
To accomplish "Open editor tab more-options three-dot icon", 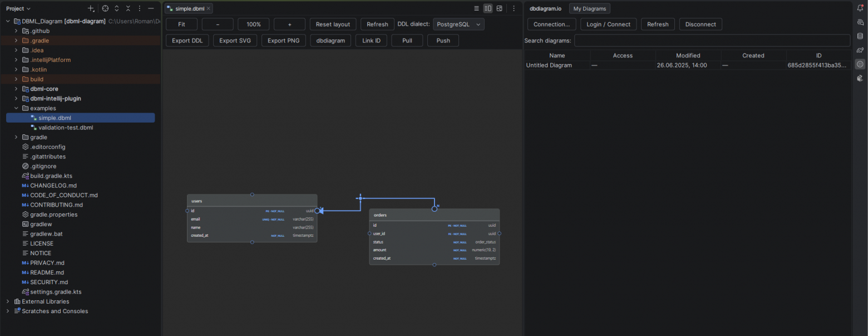I will (514, 8).
